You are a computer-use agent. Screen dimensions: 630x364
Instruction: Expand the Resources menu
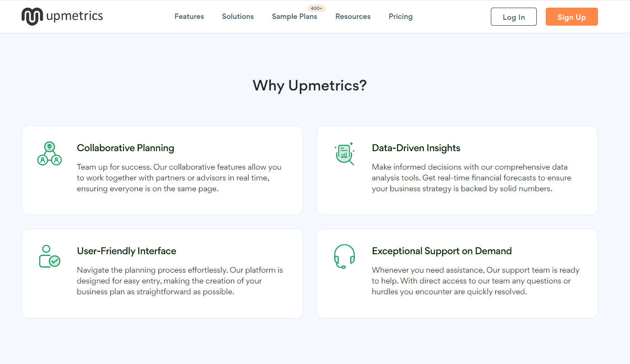click(353, 17)
